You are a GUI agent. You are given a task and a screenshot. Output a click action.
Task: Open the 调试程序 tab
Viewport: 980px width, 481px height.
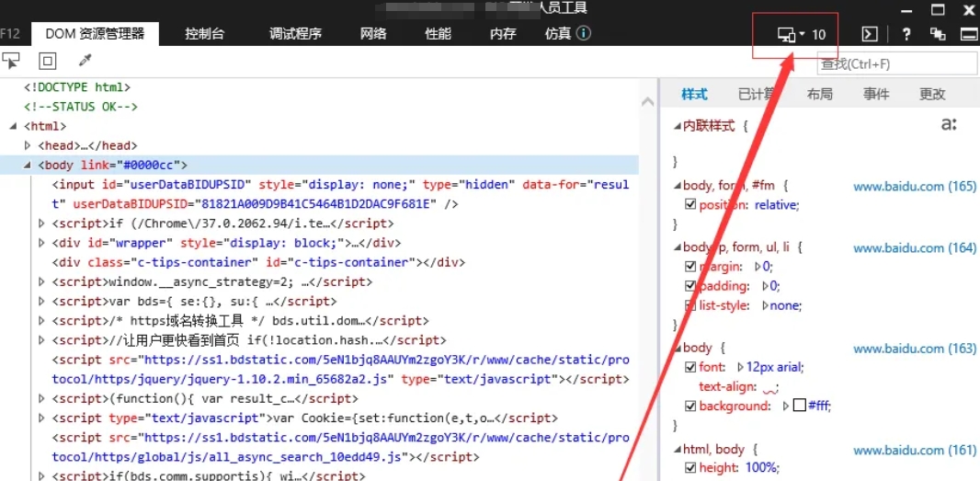296,34
